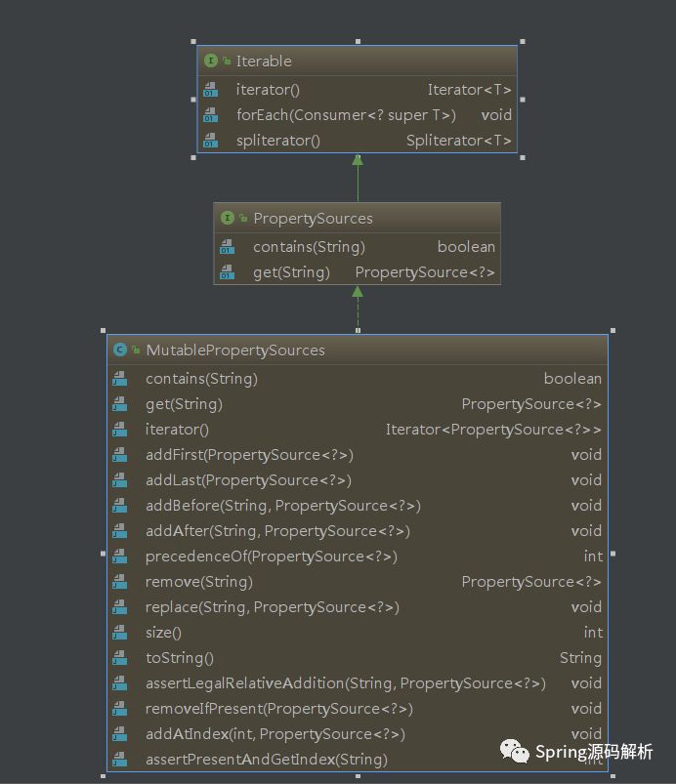This screenshot has height=784, width=676.
Task: Select spliterator() method row
Action: point(358,141)
